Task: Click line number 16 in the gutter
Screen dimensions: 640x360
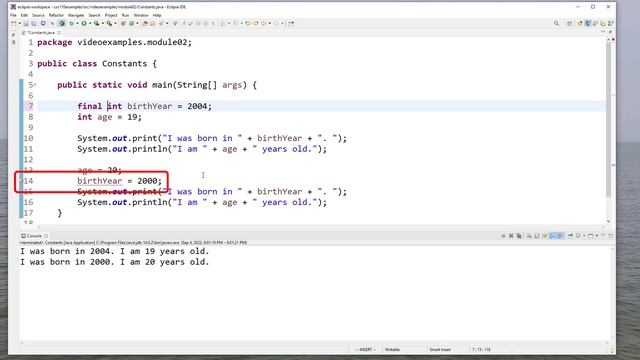Action: point(29,202)
